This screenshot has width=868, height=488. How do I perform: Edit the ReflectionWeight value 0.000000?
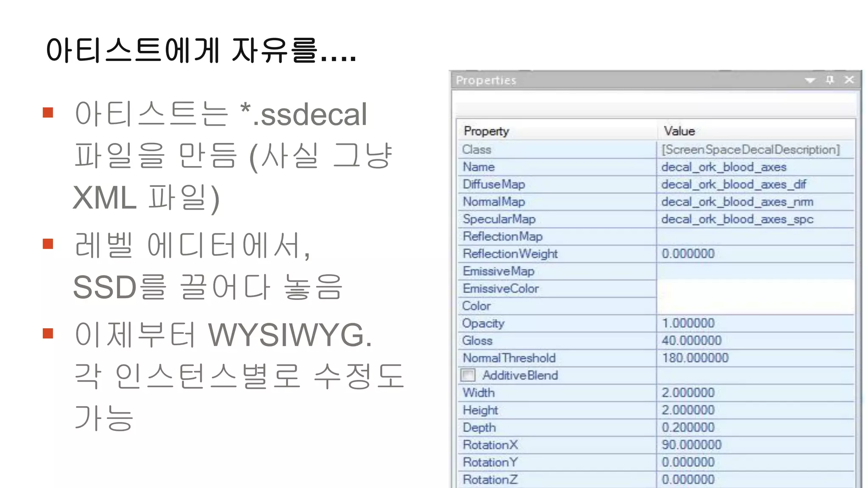pos(688,254)
